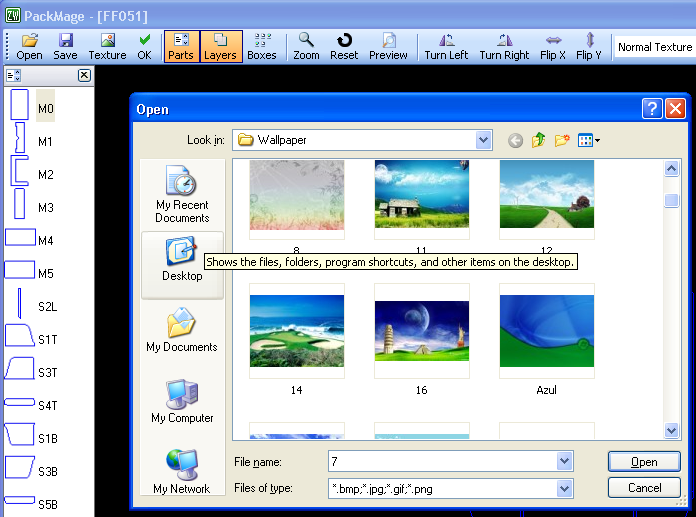Viewport: 696px width, 517px height.
Task: Select the golf coast thumbnail 14
Action: tap(297, 331)
